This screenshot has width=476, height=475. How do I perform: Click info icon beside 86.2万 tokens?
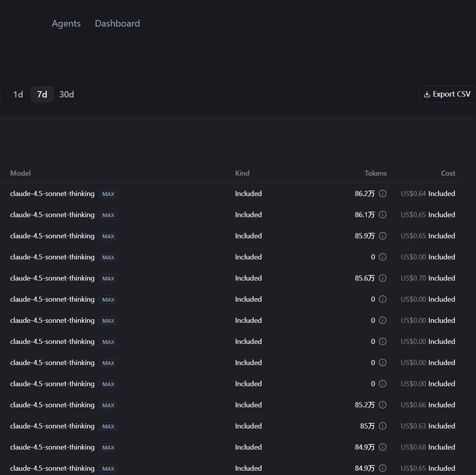click(x=383, y=194)
